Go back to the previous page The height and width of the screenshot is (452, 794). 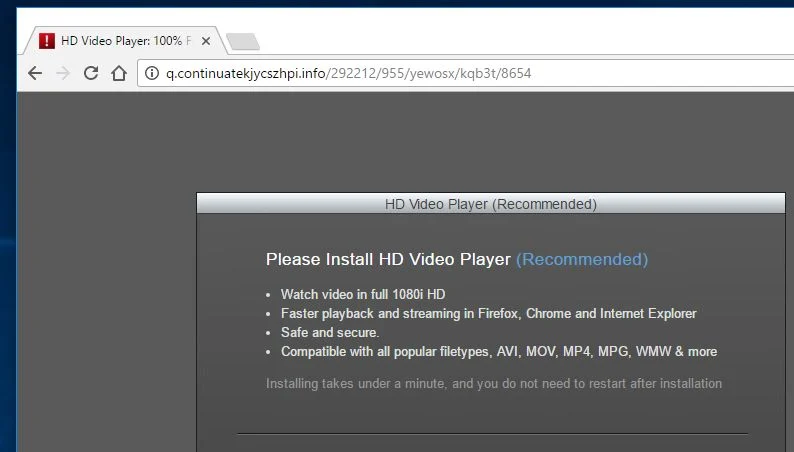point(35,73)
